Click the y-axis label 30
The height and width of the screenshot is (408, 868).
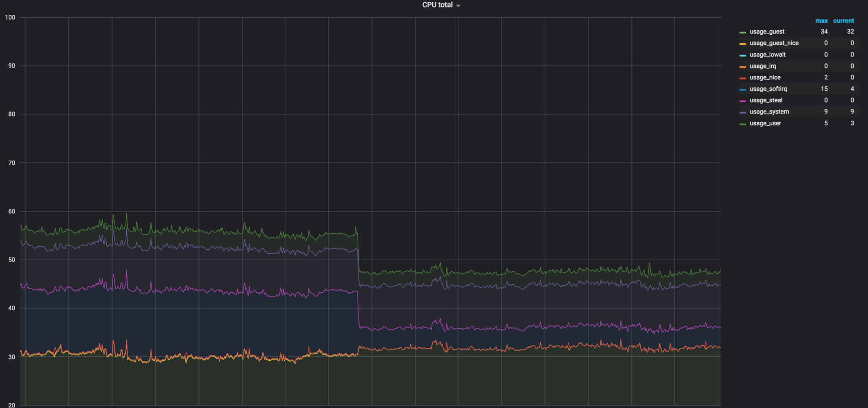coord(12,357)
